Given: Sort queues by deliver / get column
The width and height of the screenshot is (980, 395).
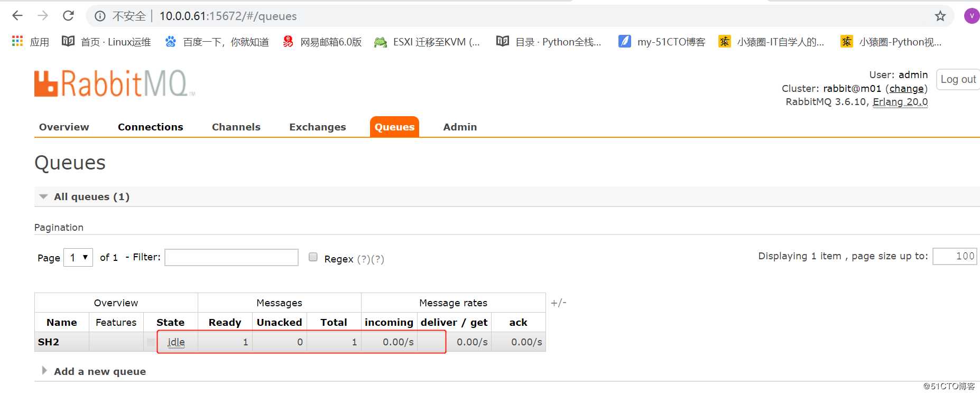Looking at the screenshot, I should click(x=454, y=322).
